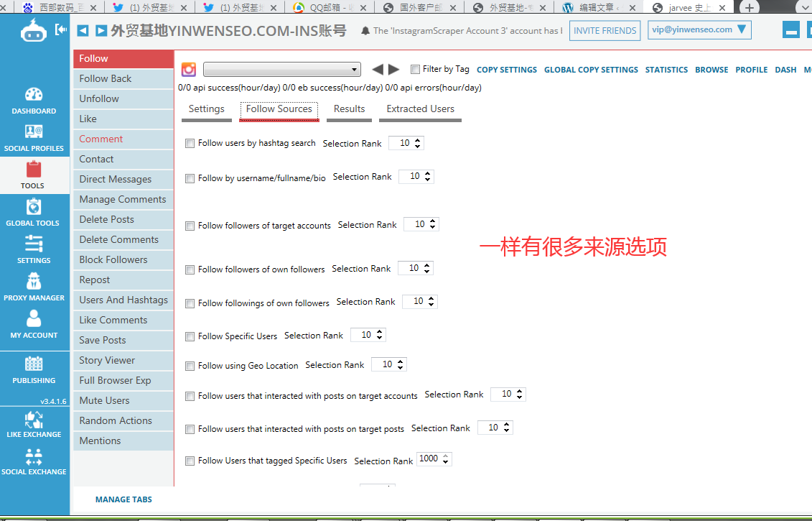Check Follow followers of target accounts
The width and height of the screenshot is (812, 521).
(190, 225)
